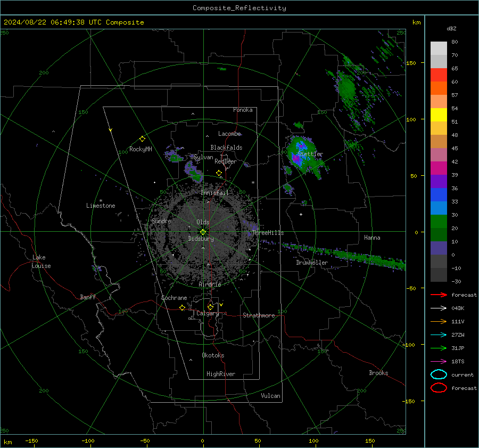
Task: Select the bright yellow 51–54 dBZ swatch
Action: pos(439,115)
